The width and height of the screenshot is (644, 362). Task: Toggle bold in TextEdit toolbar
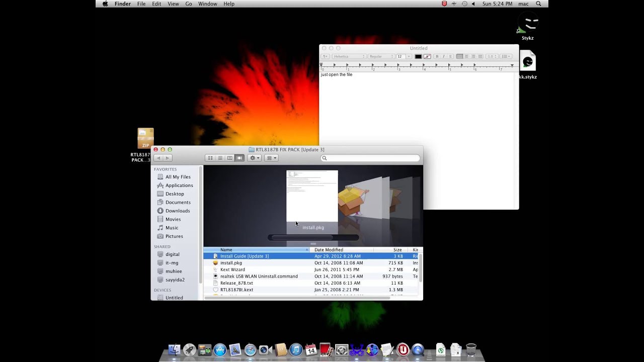[x=437, y=56]
